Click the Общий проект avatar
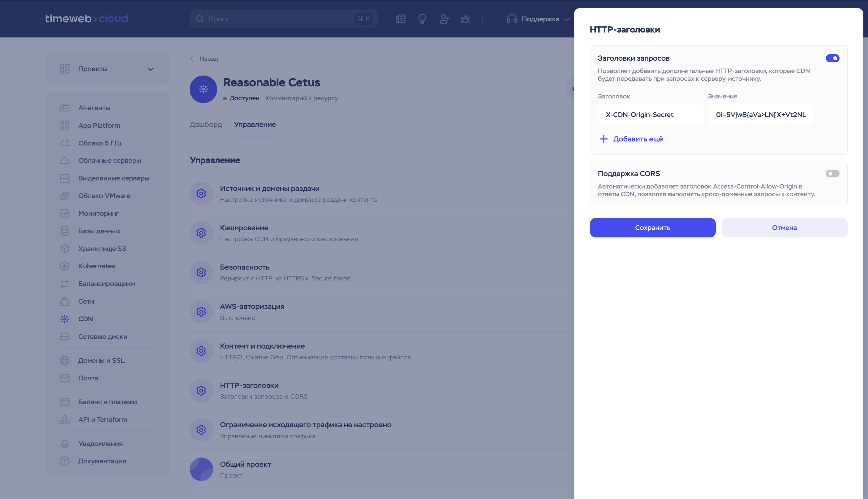868x499 pixels. pos(201,469)
